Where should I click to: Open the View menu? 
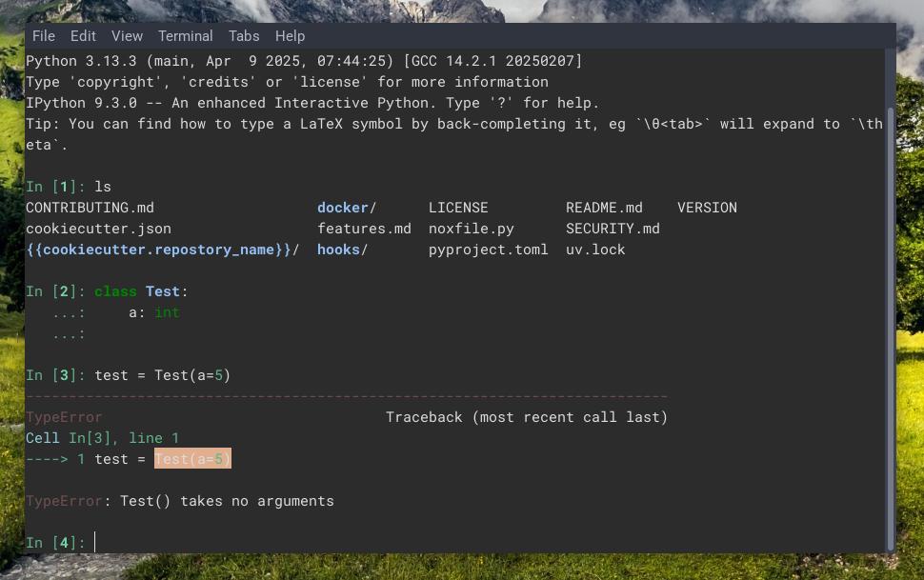127,35
